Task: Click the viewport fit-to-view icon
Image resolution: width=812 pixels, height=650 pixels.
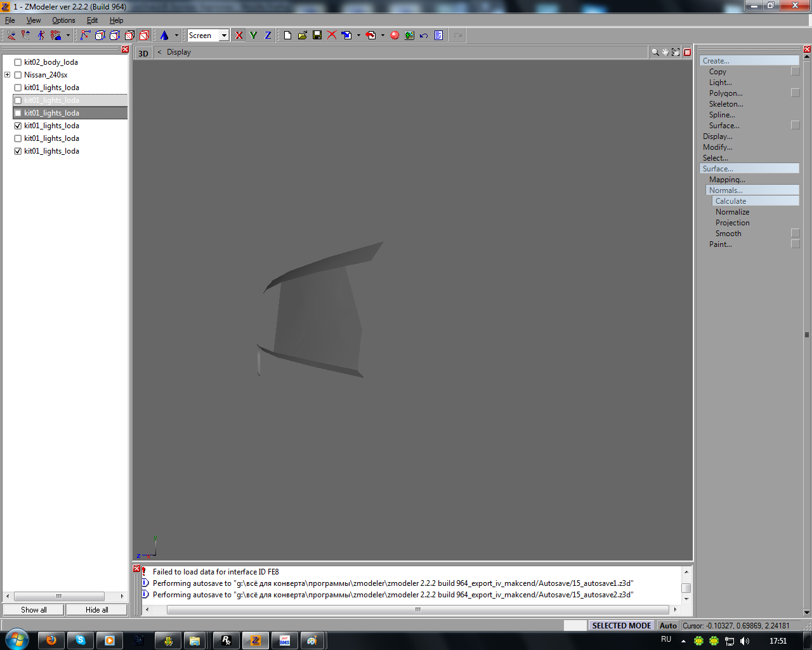Action: coord(676,52)
